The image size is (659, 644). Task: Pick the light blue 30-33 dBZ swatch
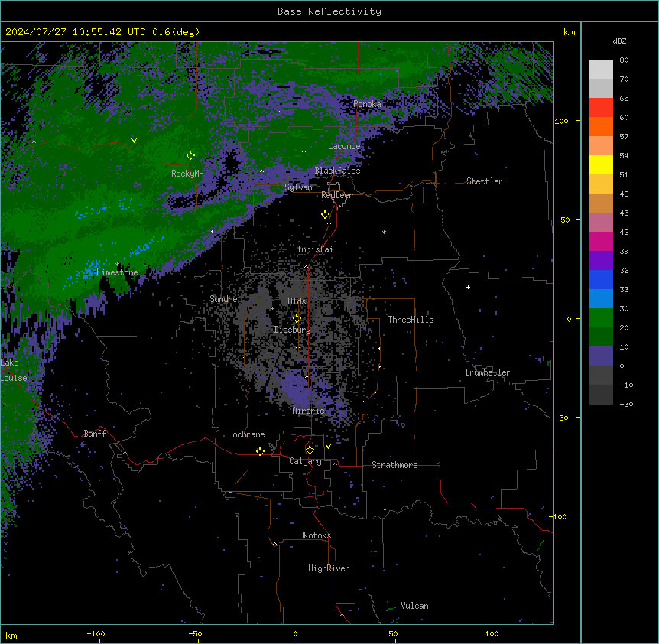pos(601,299)
